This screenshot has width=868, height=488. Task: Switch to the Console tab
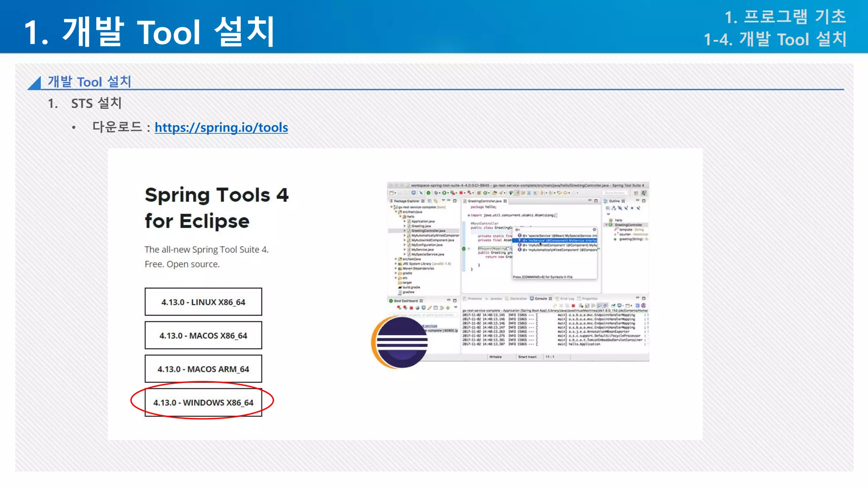[x=541, y=299]
